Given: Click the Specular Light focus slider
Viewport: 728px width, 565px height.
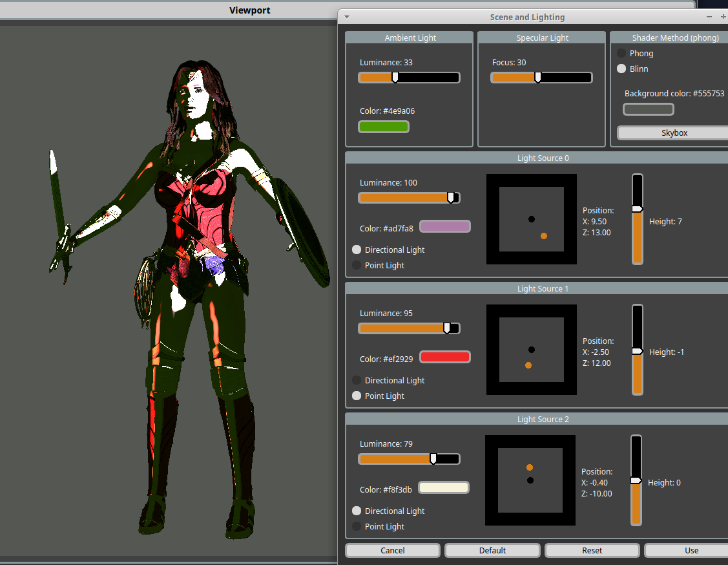Looking at the screenshot, I should pyautogui.click(x=541, y=78).
